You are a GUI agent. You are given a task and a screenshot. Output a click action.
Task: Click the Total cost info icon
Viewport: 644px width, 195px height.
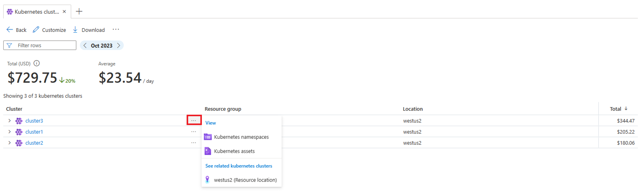pos(37,63)
